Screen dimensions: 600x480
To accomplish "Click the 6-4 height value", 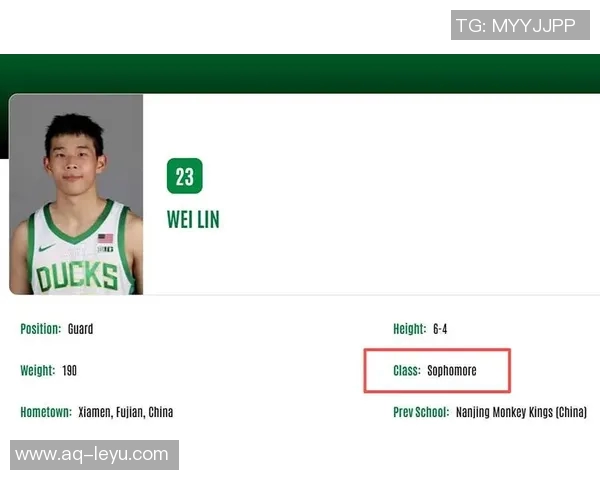I will point(440,329).
